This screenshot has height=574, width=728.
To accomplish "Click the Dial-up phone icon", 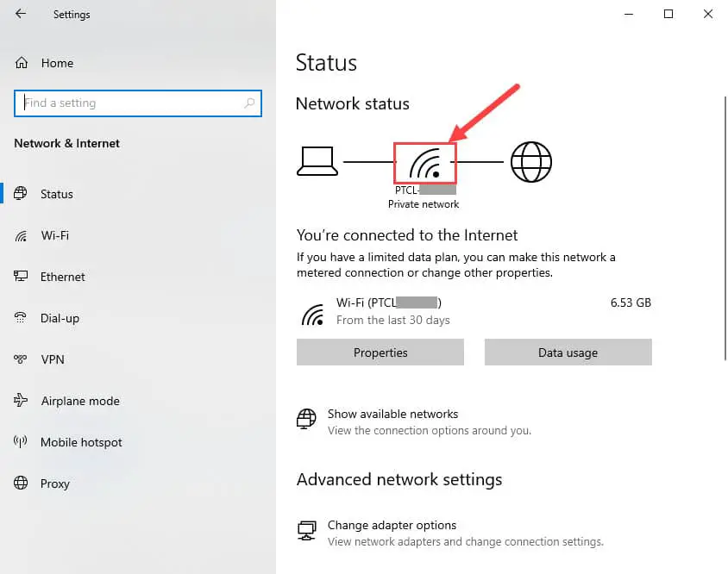I will [21, 318].
